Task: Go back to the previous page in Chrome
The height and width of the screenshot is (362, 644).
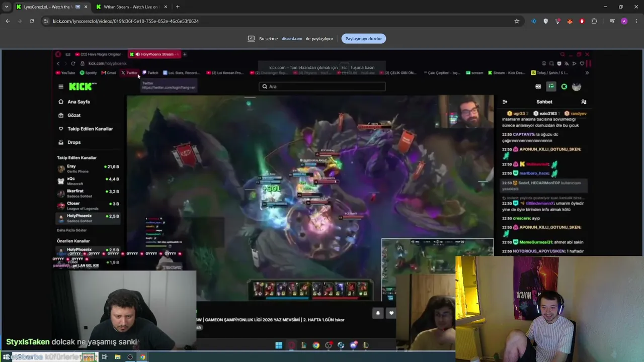Action: coord(8,21)
